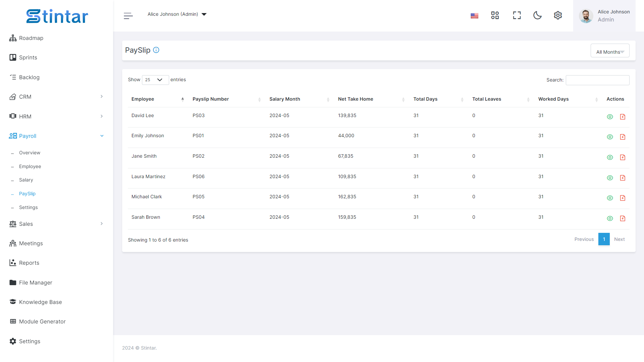Open the Alice Johnson (Admin) user dropdown

[x=177, y=14]
